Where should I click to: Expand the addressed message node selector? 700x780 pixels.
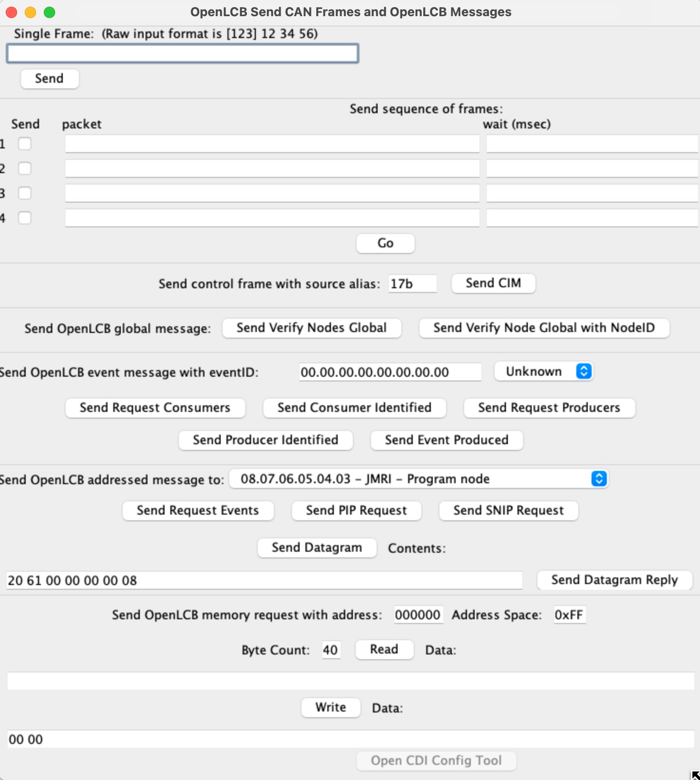tap(418, 479)
